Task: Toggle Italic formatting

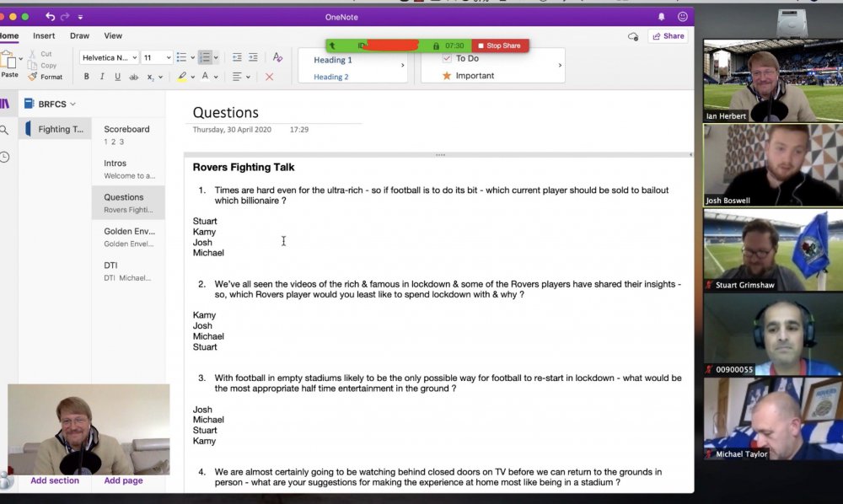Action: tap(102, 77)
